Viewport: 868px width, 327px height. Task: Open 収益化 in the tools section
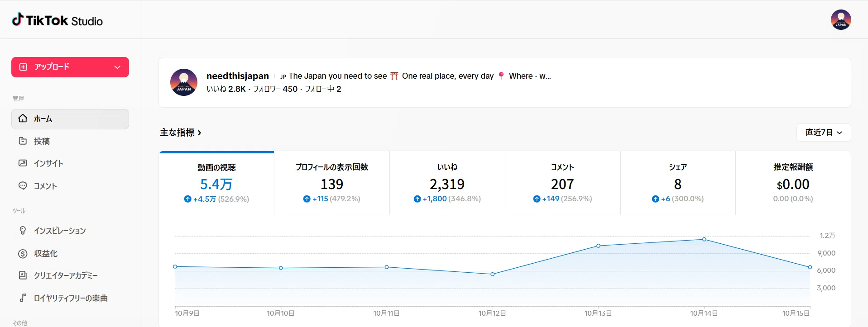pos(70,253)
